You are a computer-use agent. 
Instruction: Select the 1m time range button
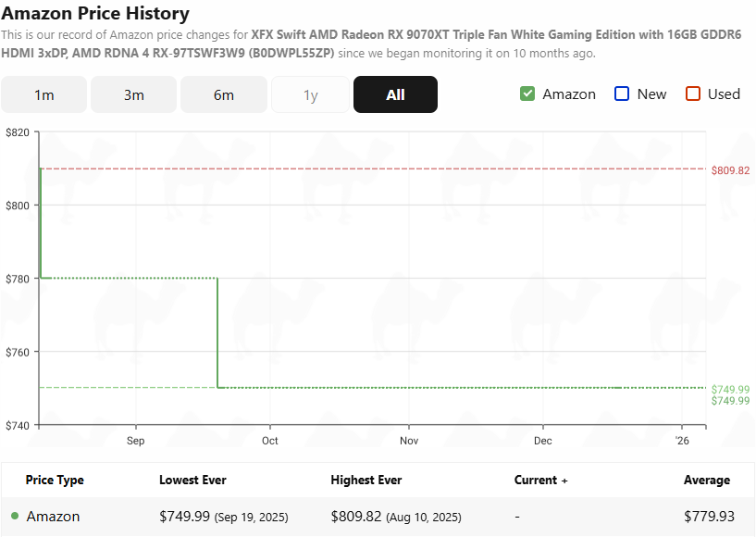[43, 94]
